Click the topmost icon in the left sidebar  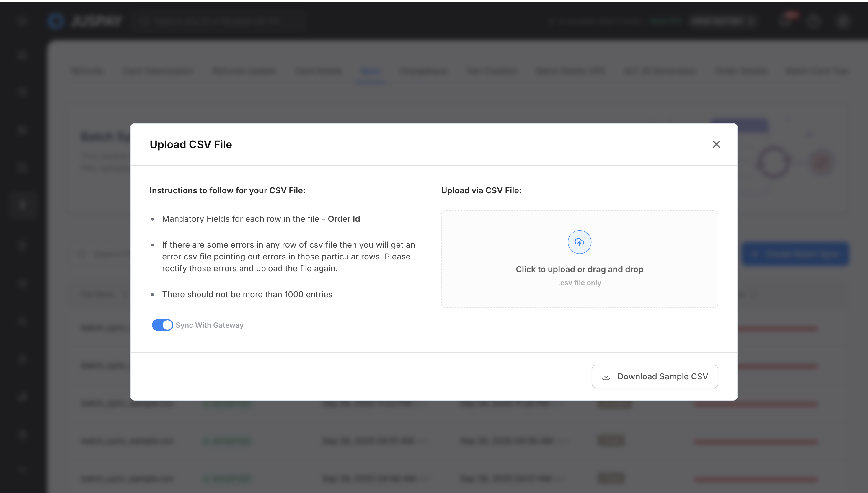coord(22,55)
